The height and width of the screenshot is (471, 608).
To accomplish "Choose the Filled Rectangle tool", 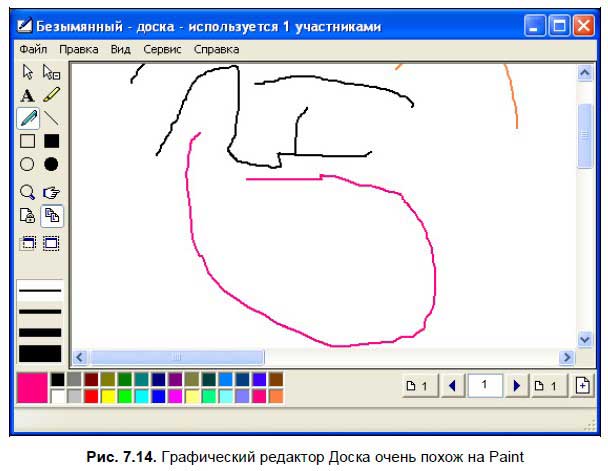I will point(51,141).
